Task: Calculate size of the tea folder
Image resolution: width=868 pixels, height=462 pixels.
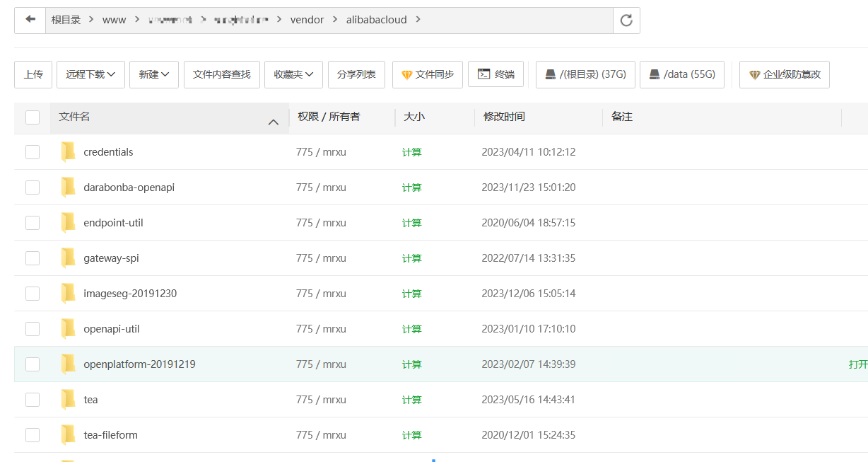Action: pyautogui.click(x=412, y=400)
